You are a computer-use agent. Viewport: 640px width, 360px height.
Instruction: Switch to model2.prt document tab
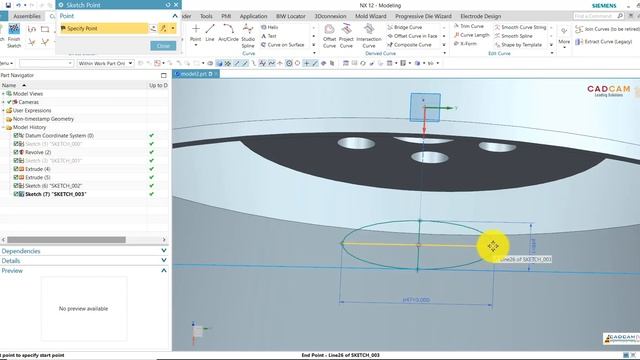pyautogui.click(x=196, y=74)
